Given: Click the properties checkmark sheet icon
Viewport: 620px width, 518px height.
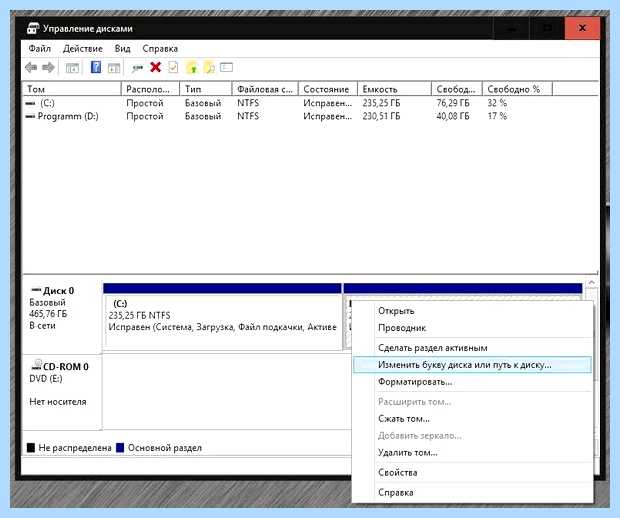Looking at the screenshot, I should (173, 67).
